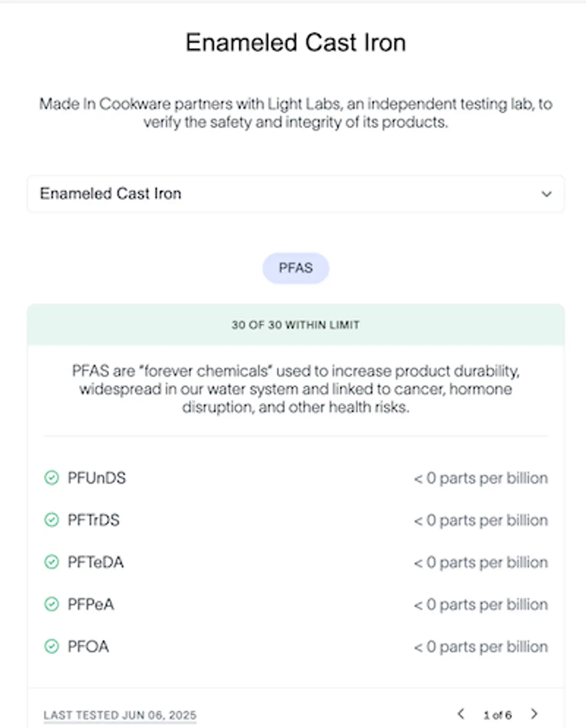Open the Enameled Cast Iron product dropdown

tap(296, 194)
